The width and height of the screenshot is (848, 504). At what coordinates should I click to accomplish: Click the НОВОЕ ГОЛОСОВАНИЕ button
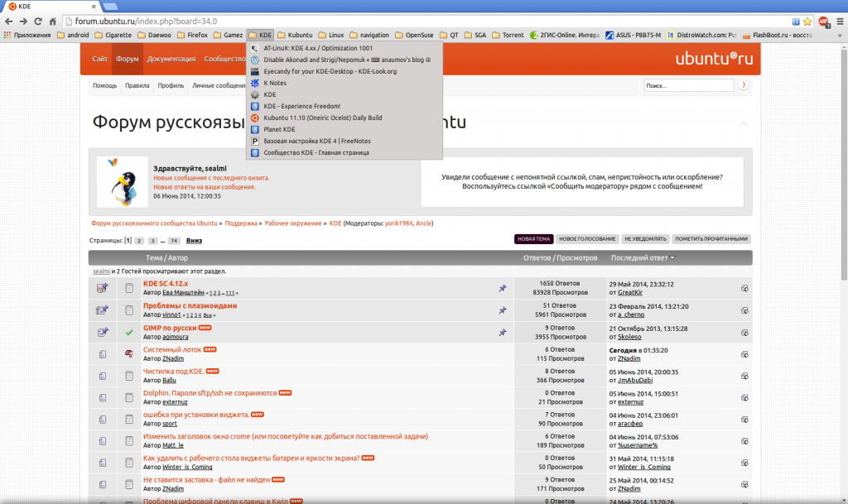[x=587, y=239]
